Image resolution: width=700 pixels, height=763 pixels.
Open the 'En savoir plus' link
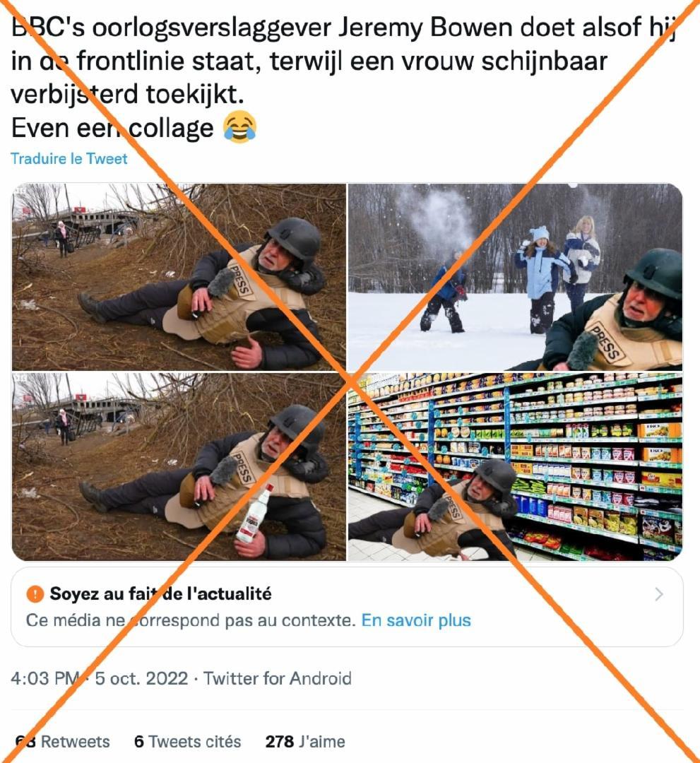(x=416, y=620)
